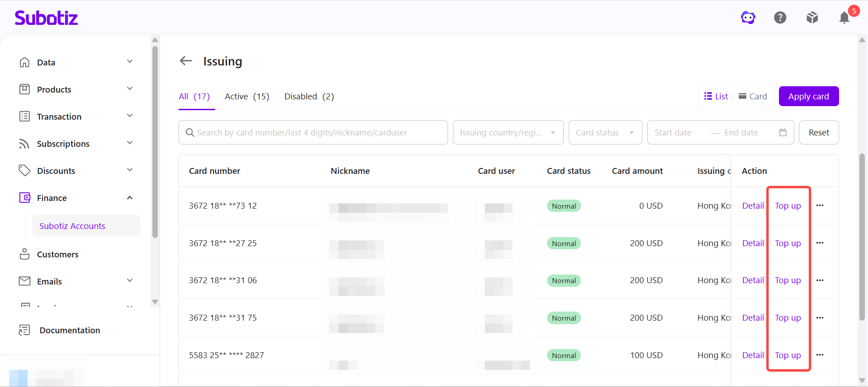Select the Disabled (2) tab
The height and width of the screenshot is (387, 868).
[x=309, y=96]
